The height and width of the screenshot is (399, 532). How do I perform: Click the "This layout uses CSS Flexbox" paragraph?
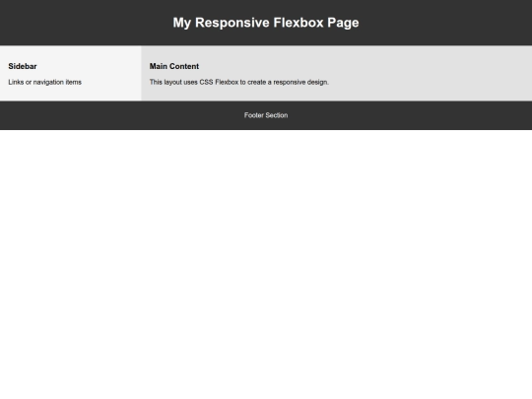[x=238, y=82]
